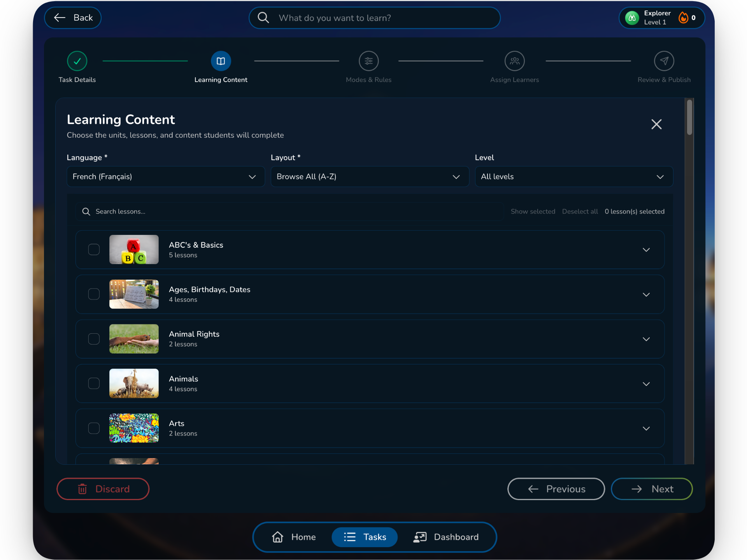Click the Task Details checkmark step icon

point(77,61)
